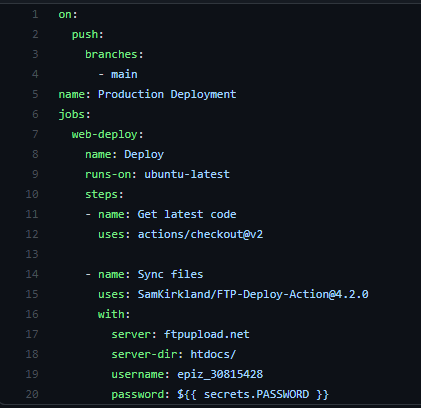Viewport: 421px width, 408px height.
Task: Click the 'epiz_30815428' username value
Action: 220,374
